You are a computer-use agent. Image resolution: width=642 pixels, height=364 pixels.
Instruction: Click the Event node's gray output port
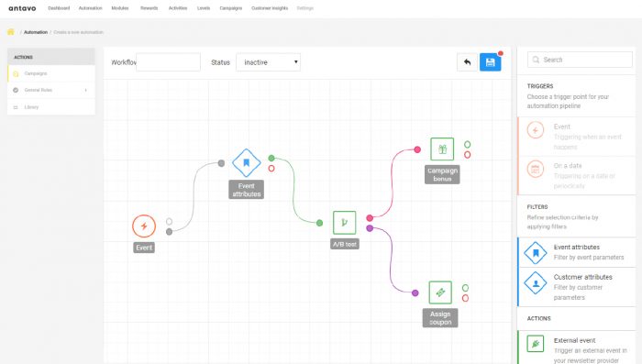pos(169,232)
